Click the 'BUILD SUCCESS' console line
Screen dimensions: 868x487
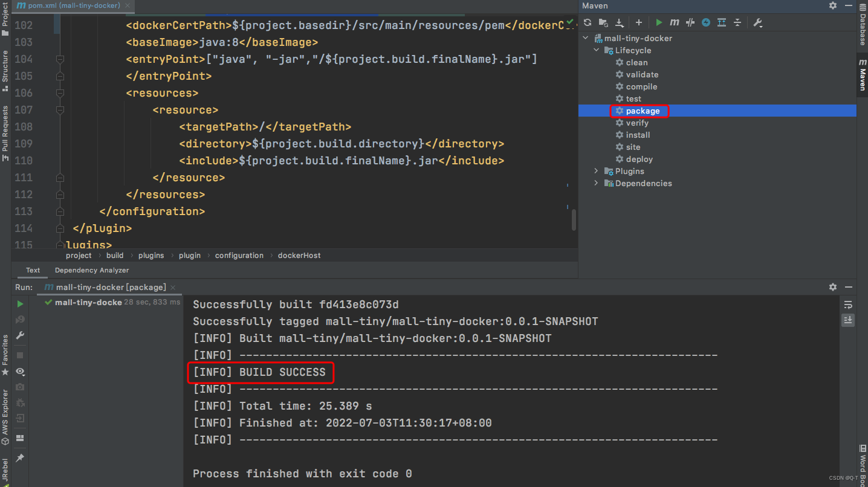(x=259, y=372)
